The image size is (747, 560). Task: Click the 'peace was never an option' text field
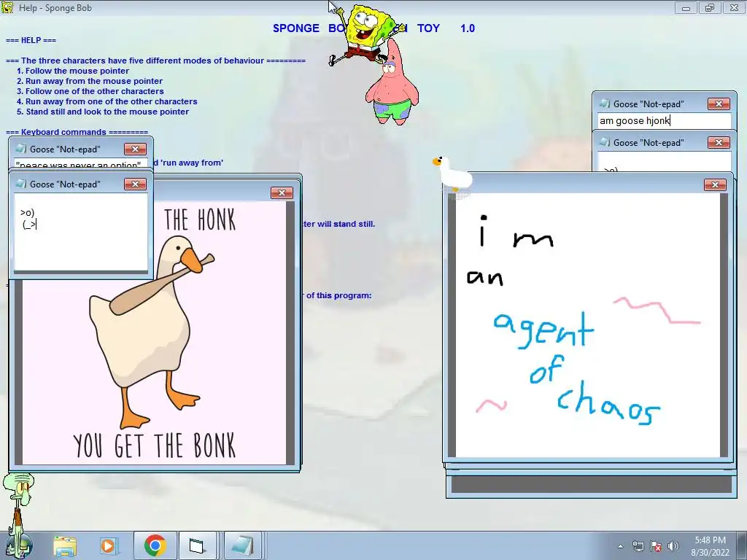81,163
